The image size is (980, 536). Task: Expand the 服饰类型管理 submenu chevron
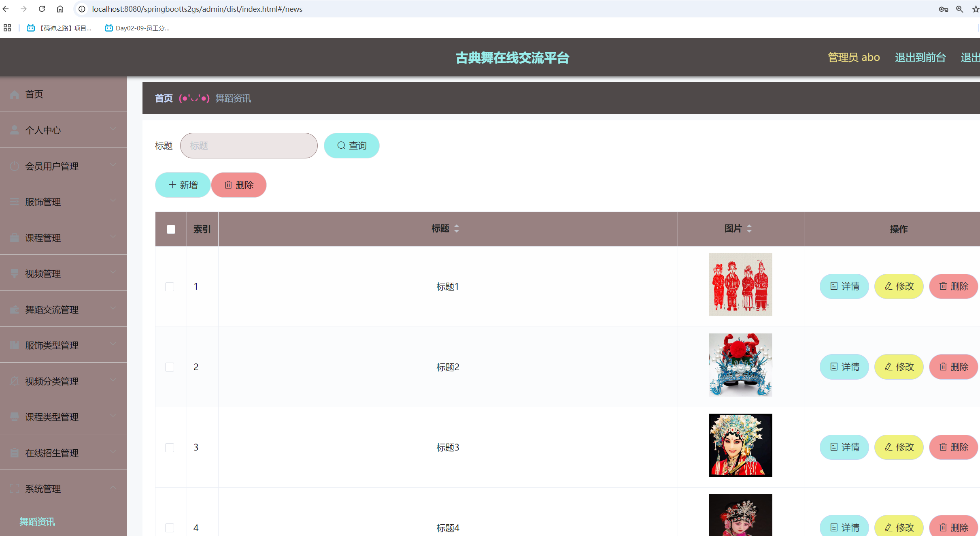coord(113,344)
